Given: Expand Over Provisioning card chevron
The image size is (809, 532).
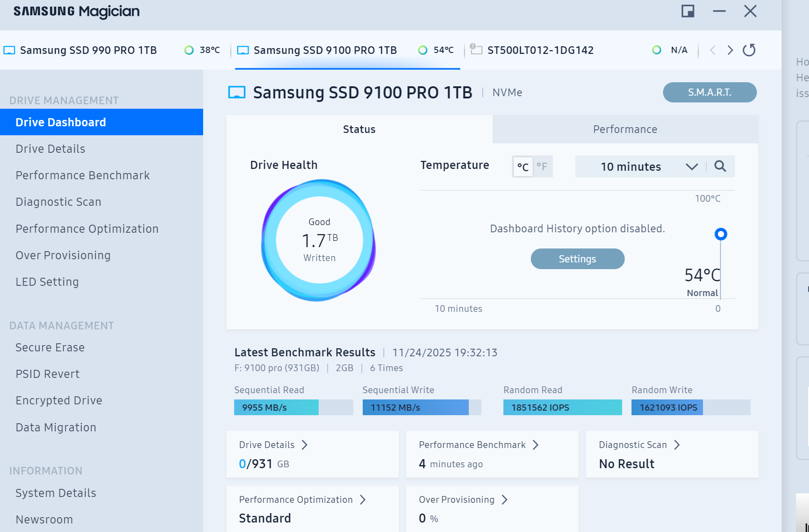Looking at the screenshot, I should point(505,500).
